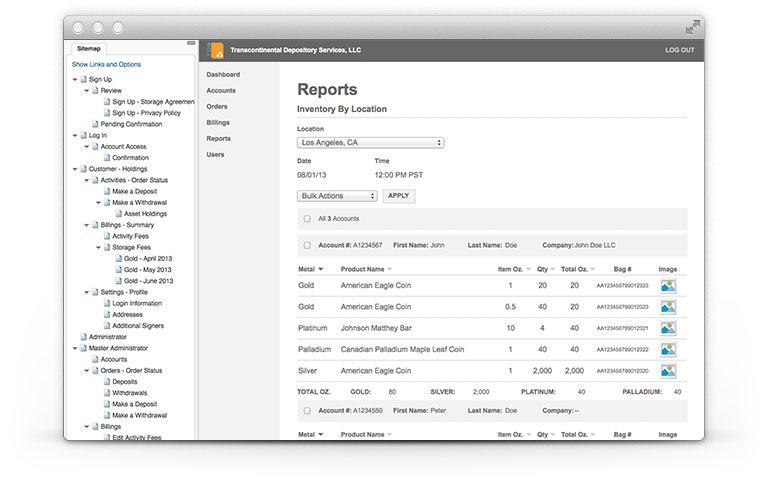This screenshot has width=768, height=480.
Task: Collapse the Sign Up tree node
Action: pyautogui.click(x=75, y=79)
